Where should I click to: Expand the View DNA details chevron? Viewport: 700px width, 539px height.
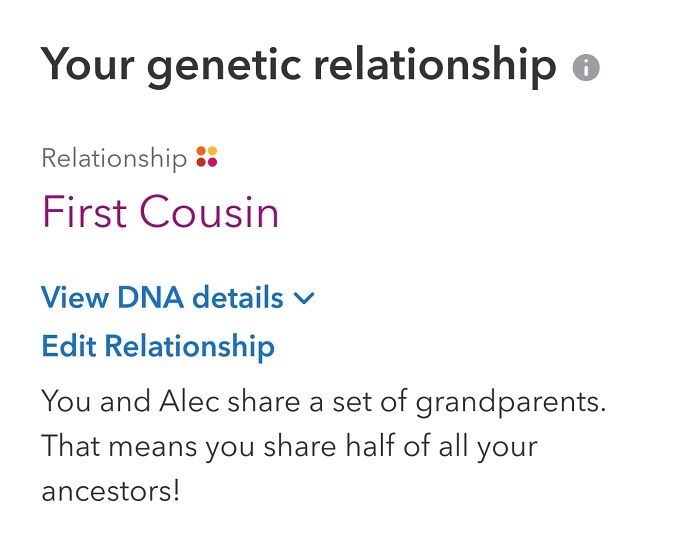pos(305,298)
